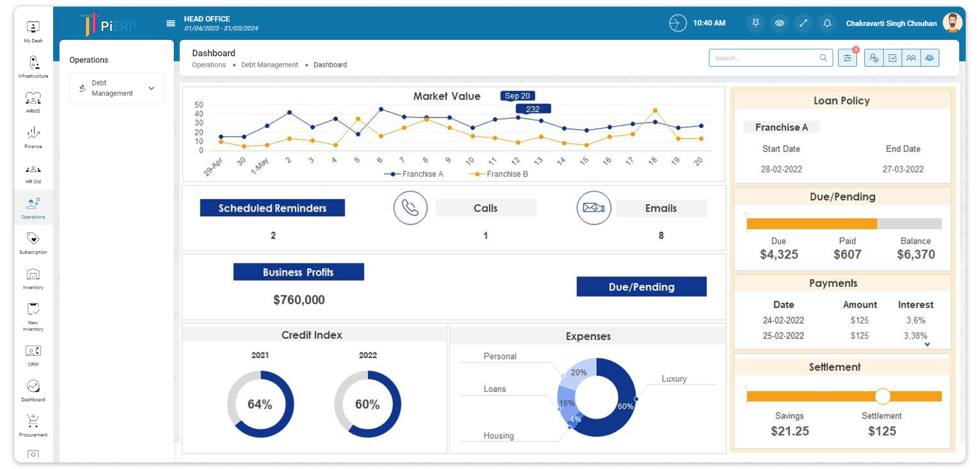Select Operations in the breadcrumb
This screenshot has height=469, width=980.
[208, 65]
